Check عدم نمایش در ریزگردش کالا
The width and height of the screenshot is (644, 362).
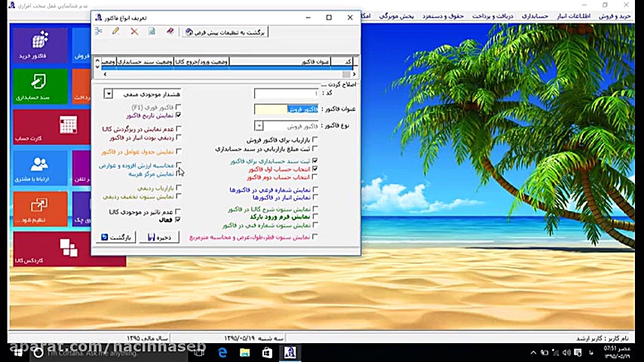(178, 129)
